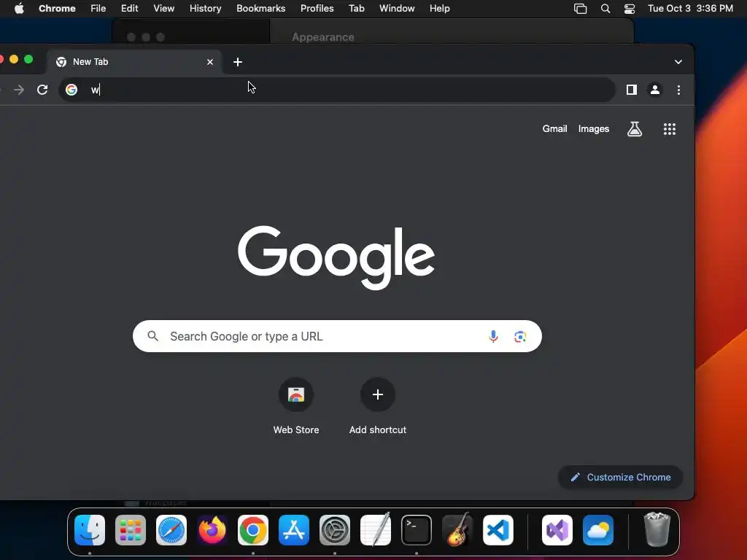Open Spotlight search in the menu bar
Screen dimensions: 747x560
605,9
